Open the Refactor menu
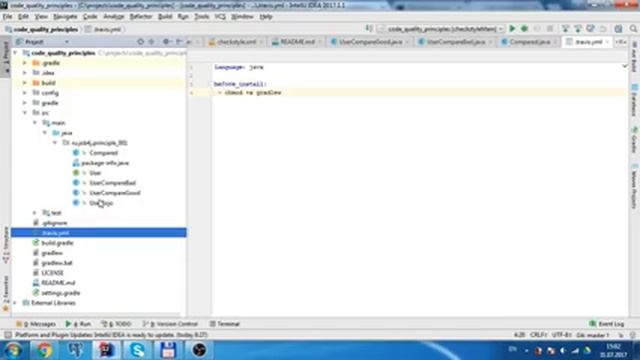 click(x=141, y=17)
